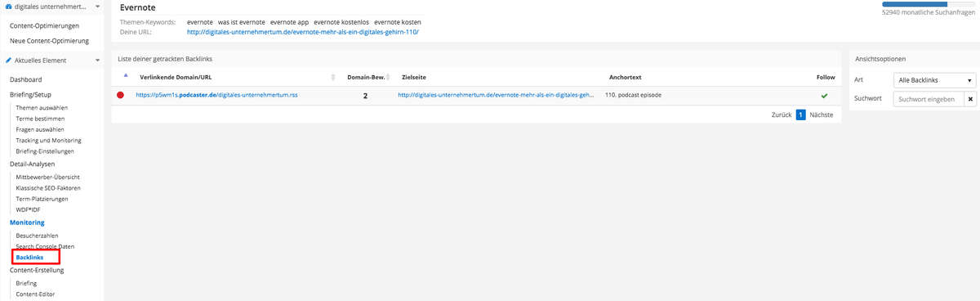Viewport: 980px width, 301px height.
Task: Open the Content-Editor
Action: [x=35, y=294]
